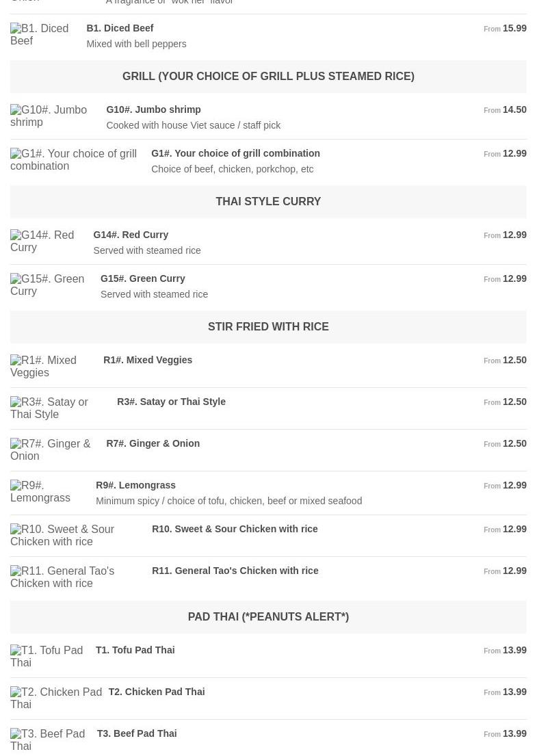This screenshot has width=537, height=756.
Task: Click the T3. Beef Pad Thai image
Action: 47,740
